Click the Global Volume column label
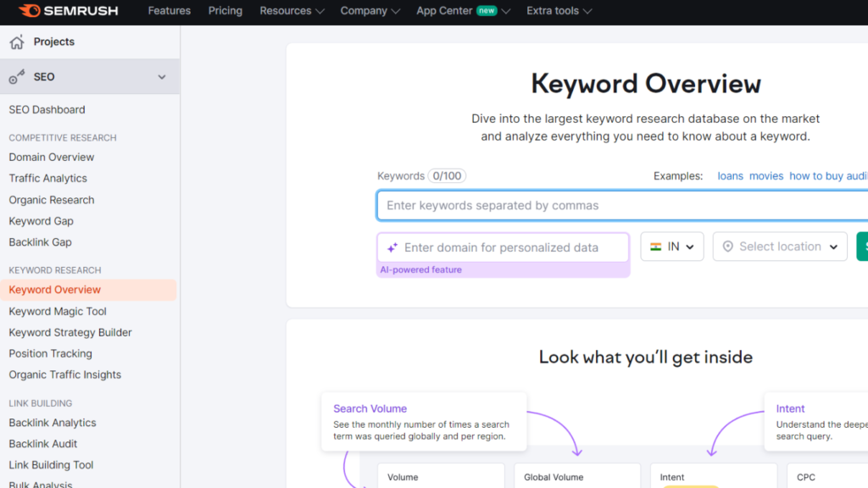 554,477
